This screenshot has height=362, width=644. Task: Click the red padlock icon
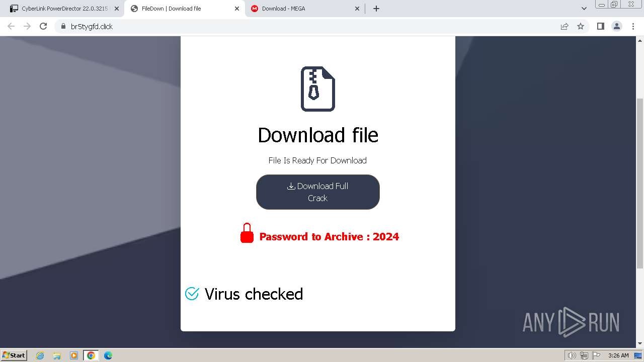click(247, 233)
